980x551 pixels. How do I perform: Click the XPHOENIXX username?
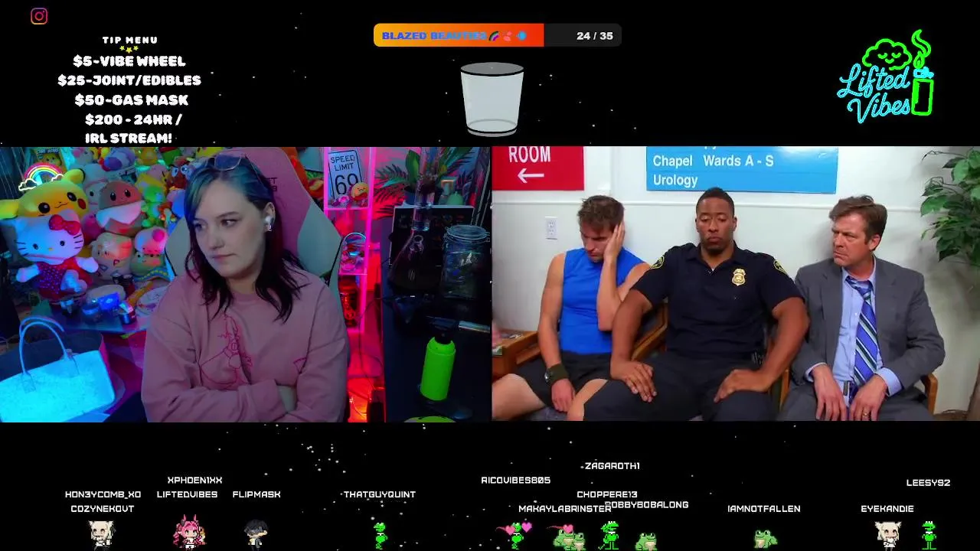(x=194, y=481)
